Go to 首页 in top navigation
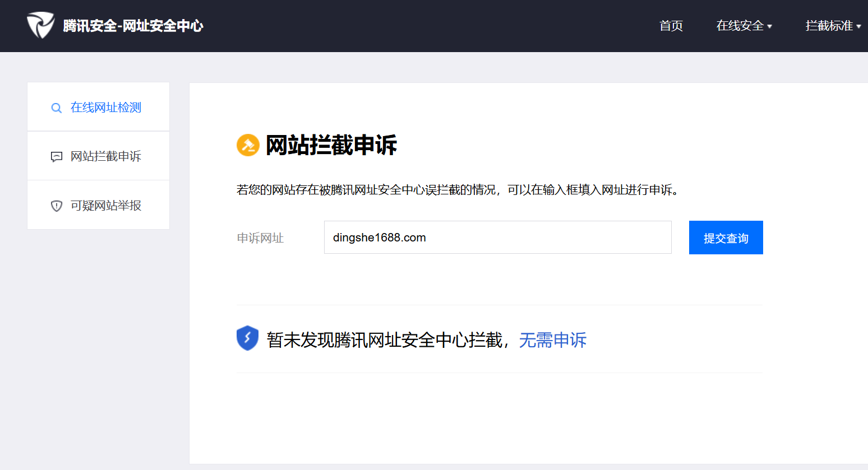Screen dimensions: 868x470 pyautogui.click(x=671, y=26)
